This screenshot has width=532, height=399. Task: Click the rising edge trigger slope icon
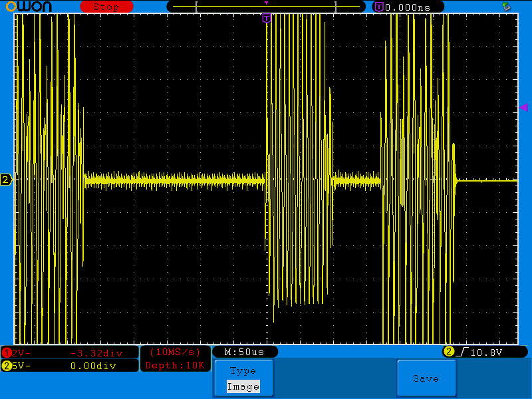tap(462, 352)
